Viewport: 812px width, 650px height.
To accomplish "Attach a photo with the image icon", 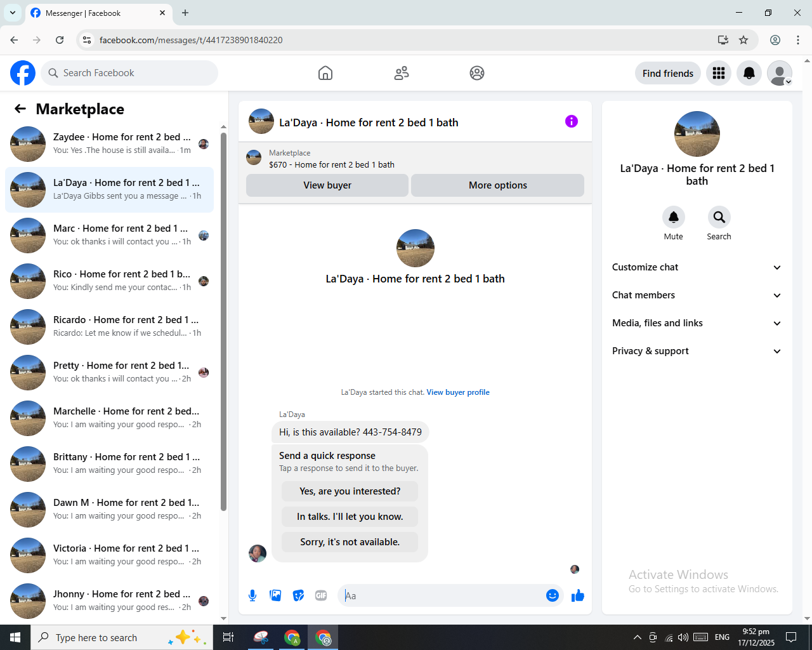I will [275, 595].
